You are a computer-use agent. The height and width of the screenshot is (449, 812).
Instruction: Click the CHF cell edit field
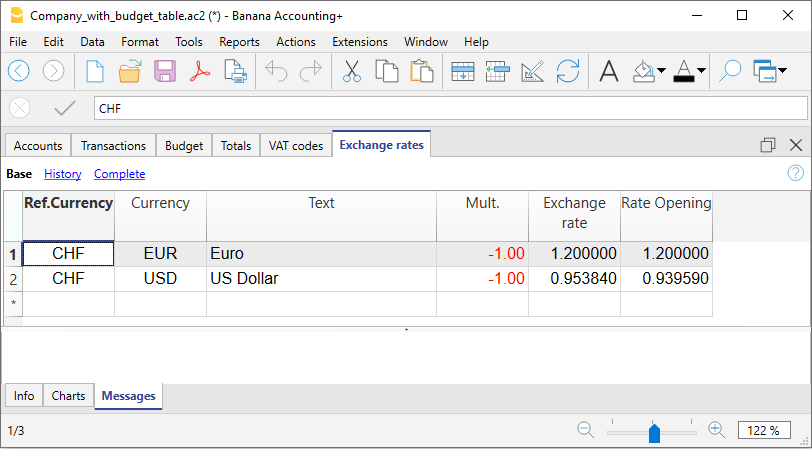[451, 109]
